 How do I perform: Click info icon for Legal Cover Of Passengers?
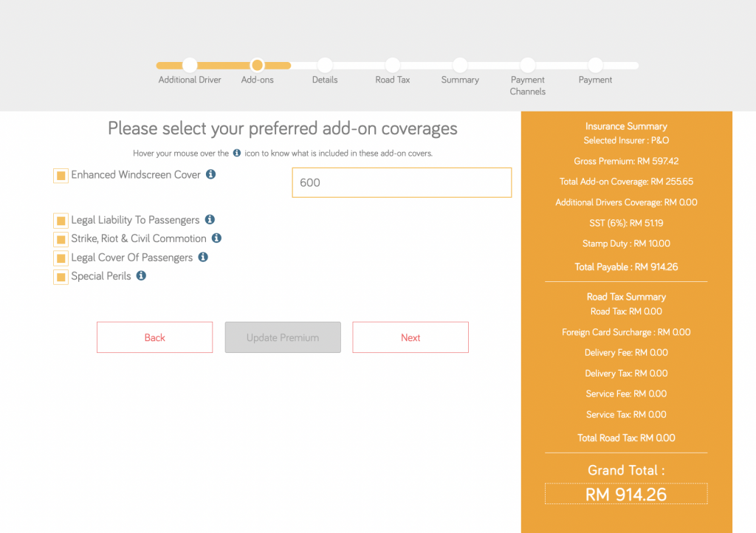(x=203, y=258)
